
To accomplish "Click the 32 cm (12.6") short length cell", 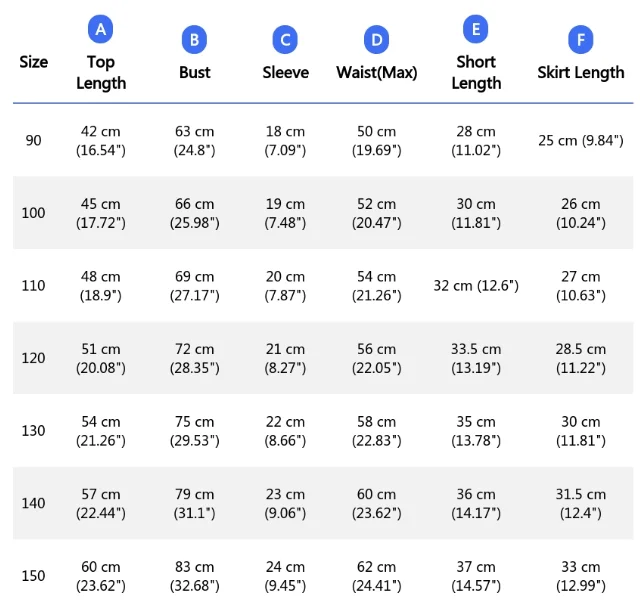I will pyautogui.click(x=476, y=285).
